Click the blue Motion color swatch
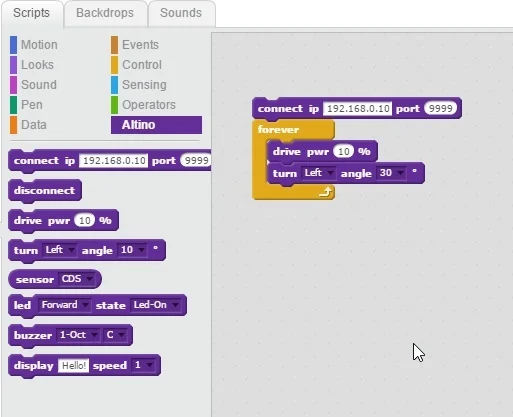Viewport: 513px width, 417px height. coord(13,45)
